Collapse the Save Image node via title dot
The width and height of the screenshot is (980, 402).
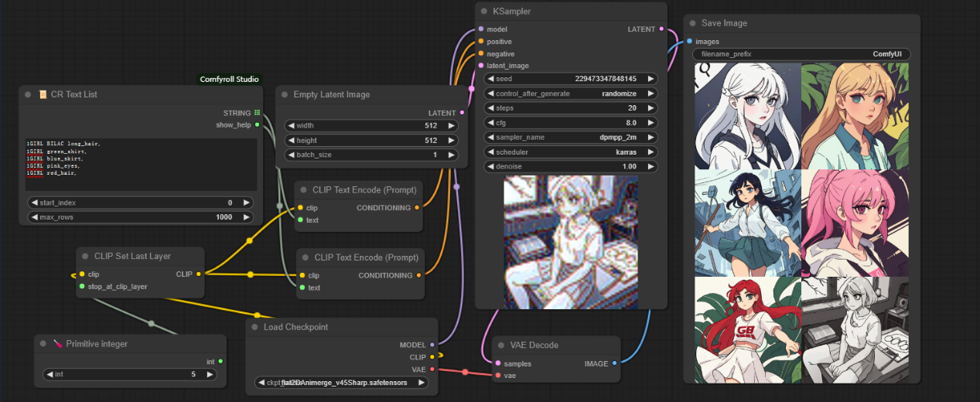click(x=693, y=23)
